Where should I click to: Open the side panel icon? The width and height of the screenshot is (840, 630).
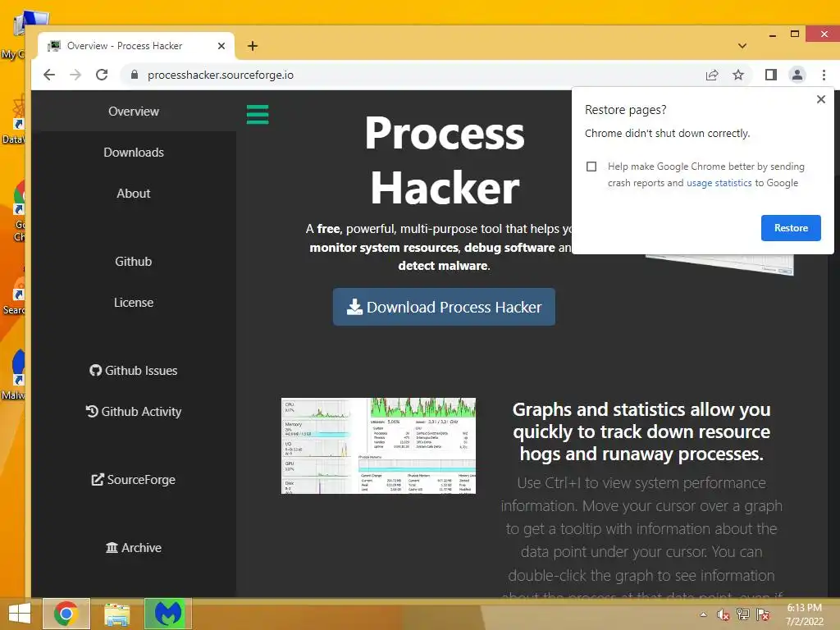pos(771,75)
